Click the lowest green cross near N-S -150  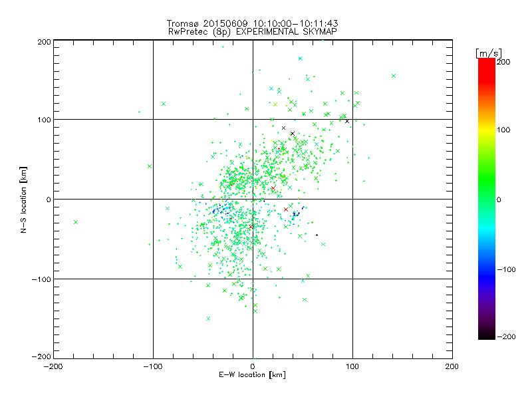208,319
